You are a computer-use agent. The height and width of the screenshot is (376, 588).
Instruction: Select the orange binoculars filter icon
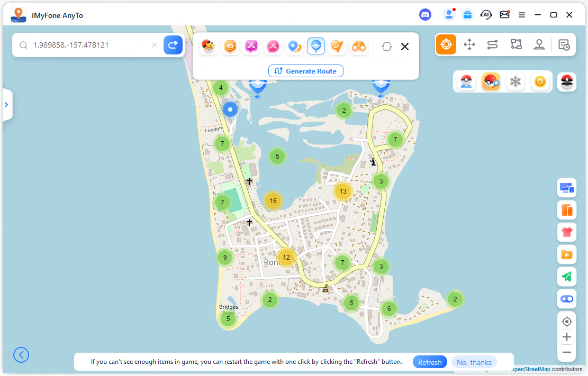tap(359, 47)
